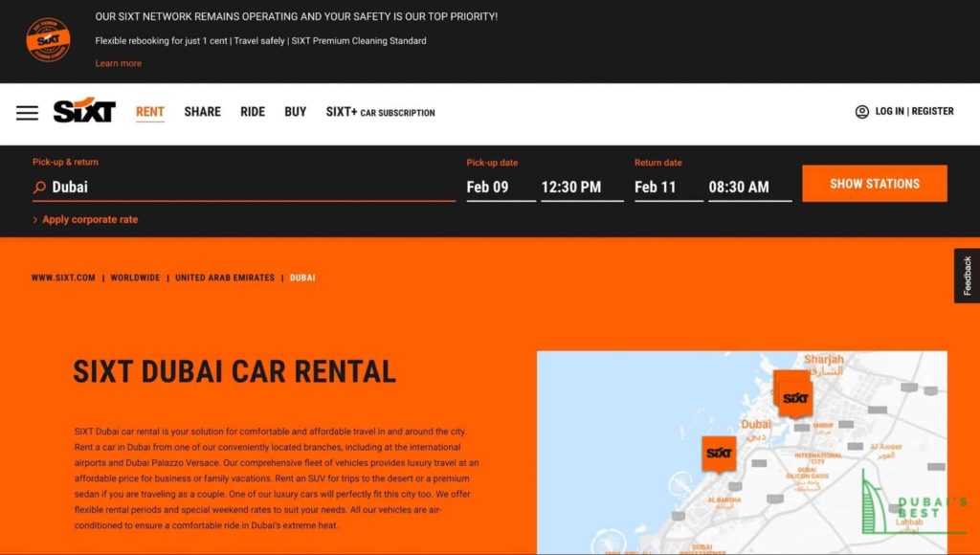Viewport: 980px width, 555px height.
Task: Open the return date Feb 11 picker
Action: click(x=668, y=188)
